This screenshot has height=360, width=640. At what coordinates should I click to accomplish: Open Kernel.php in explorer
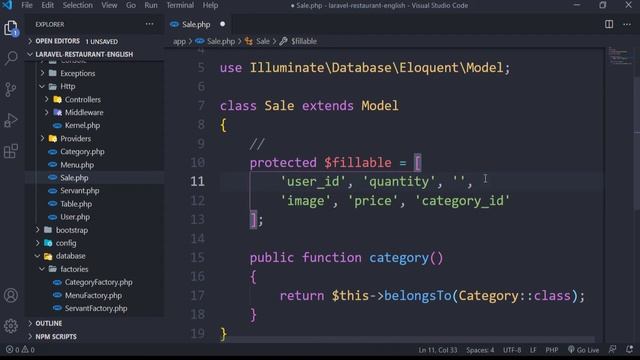pyautogui.click(x=82, y=126)
